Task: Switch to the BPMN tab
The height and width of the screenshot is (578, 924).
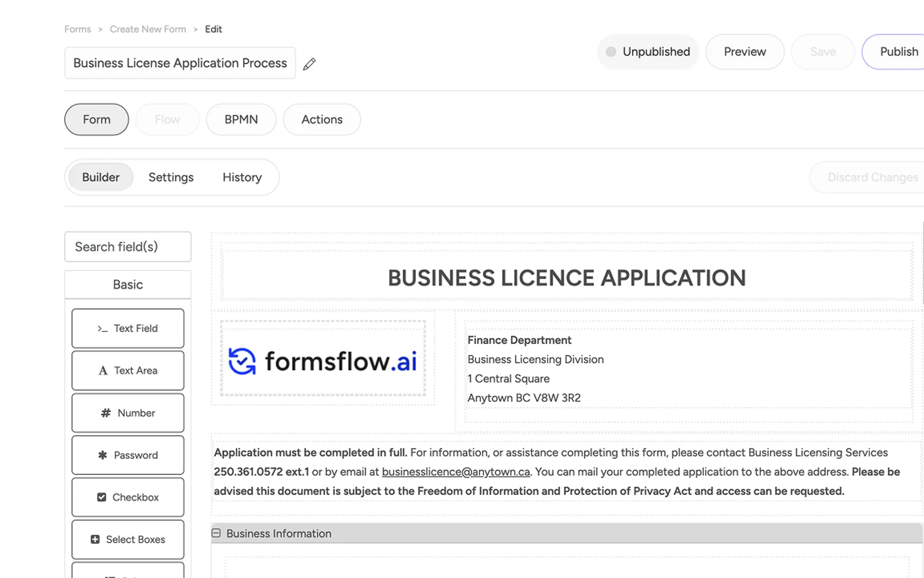Action: point(241,120)
